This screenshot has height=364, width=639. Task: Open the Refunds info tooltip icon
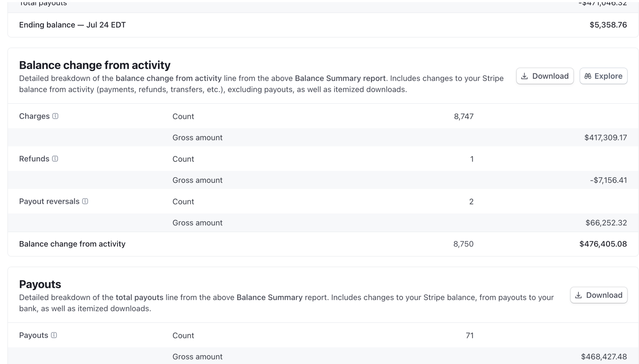(x=55, y=159)
